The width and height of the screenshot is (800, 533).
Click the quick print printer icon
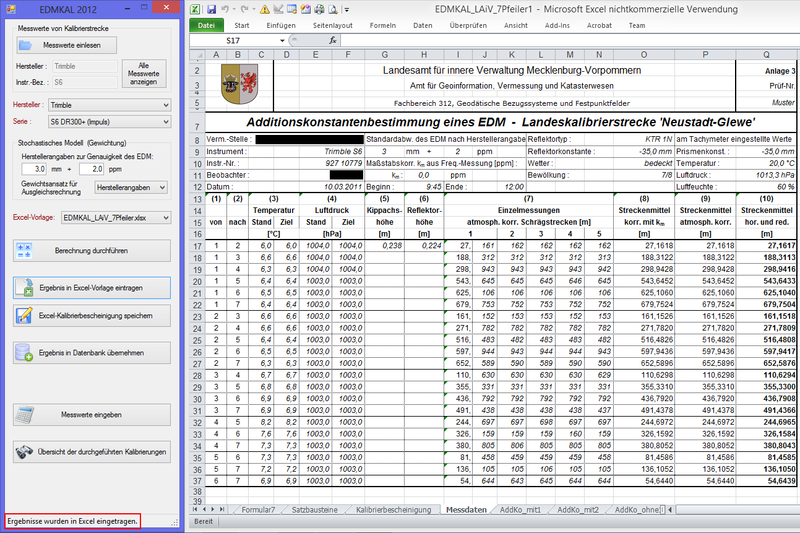point(319,9)
